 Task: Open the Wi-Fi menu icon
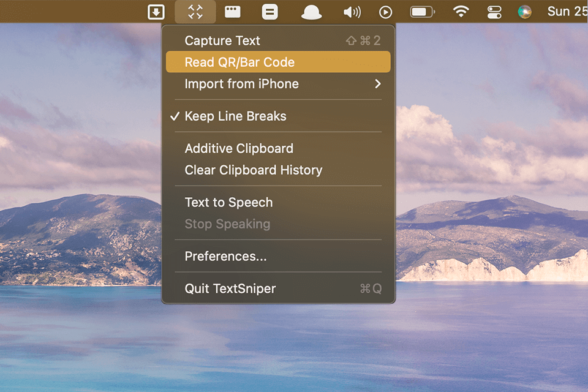click(461, 12)
